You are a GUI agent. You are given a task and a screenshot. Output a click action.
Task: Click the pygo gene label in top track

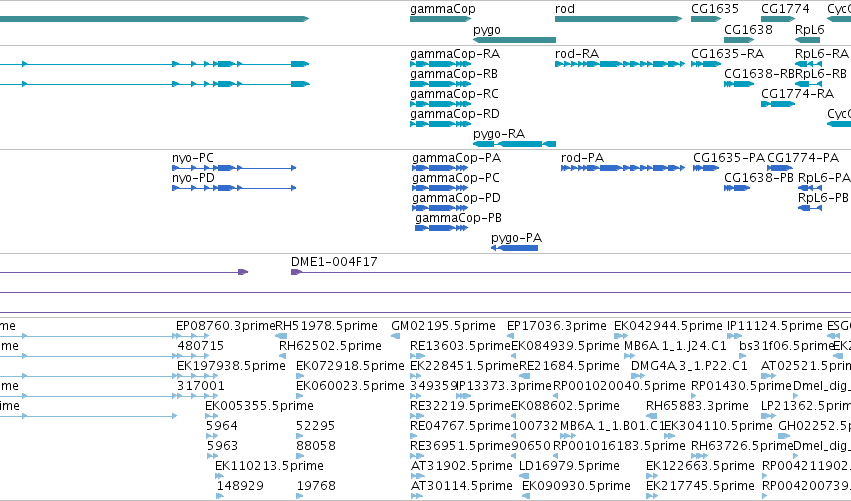coord(487,30)
